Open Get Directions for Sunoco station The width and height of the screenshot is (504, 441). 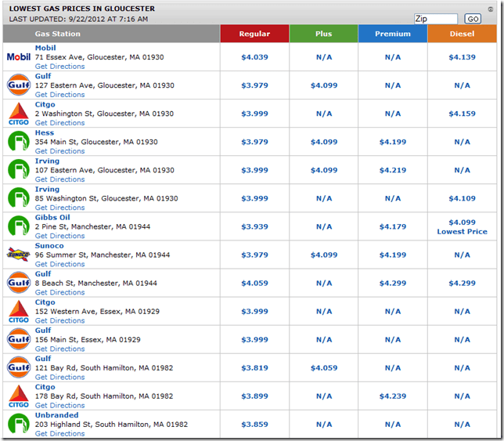[60, 264]
